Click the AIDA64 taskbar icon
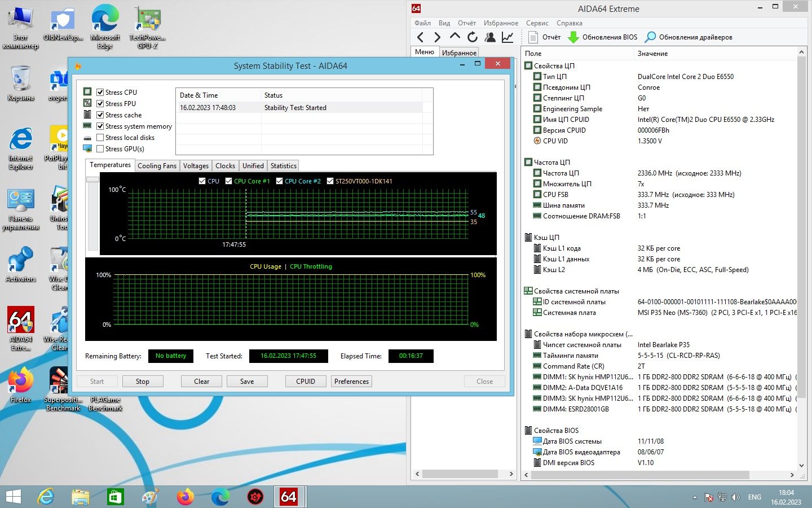The image size is (812, 508). point(289,497)
